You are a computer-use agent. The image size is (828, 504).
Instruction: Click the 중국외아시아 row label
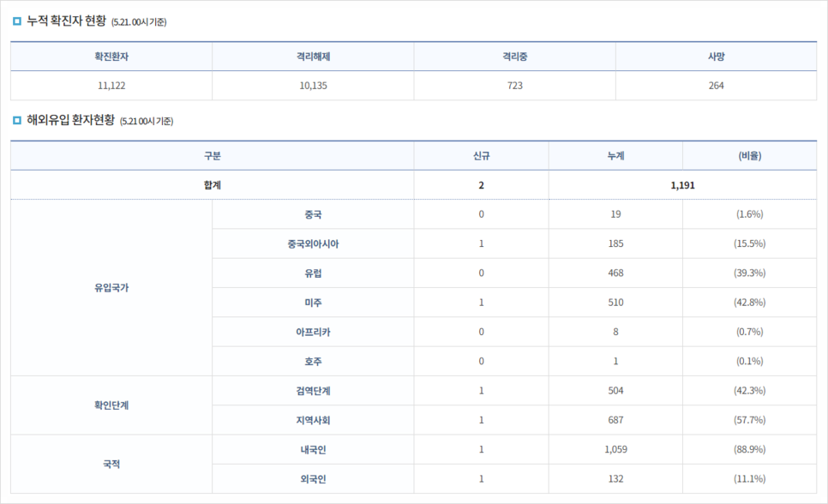313,244
